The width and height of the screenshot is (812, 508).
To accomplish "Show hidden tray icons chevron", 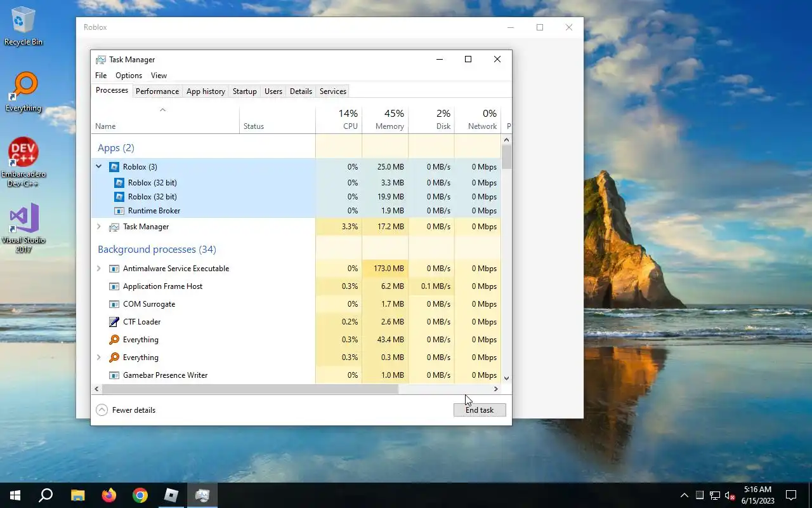I will click(684, 495).
